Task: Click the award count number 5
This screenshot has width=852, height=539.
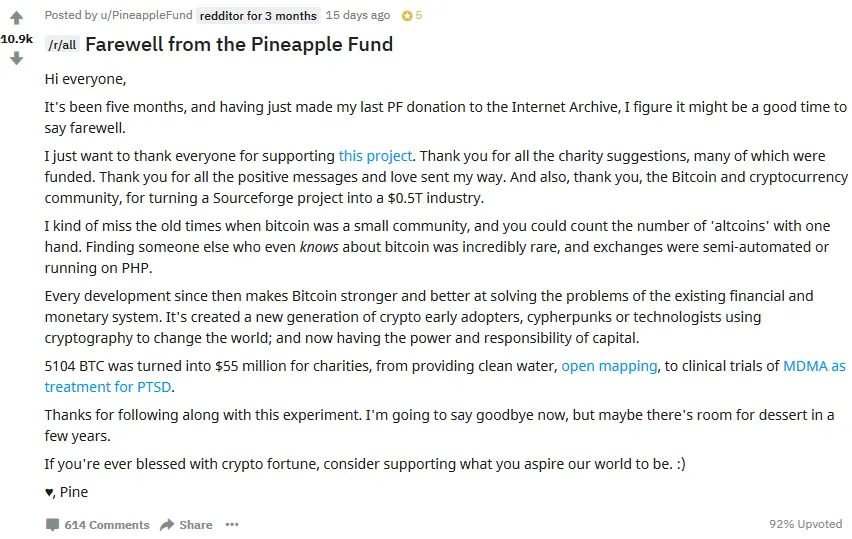Action: point(418,15)
